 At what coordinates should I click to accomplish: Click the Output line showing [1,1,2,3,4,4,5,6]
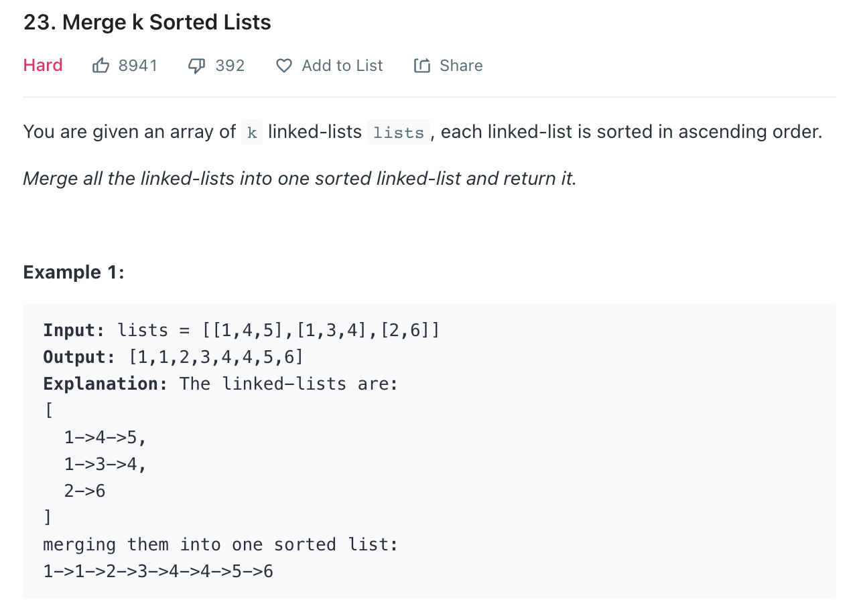[x=174, y=357]
